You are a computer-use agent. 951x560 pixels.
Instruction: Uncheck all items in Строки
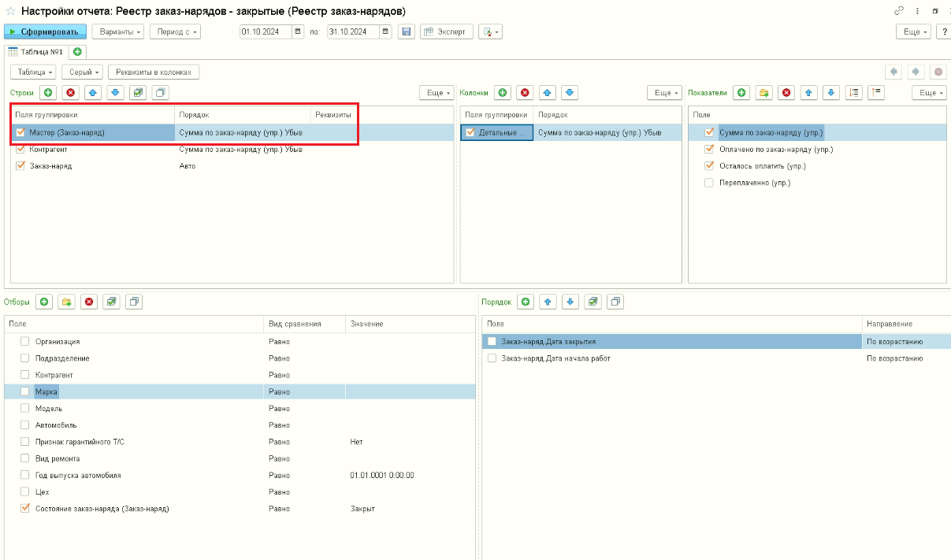tap(160, 93)
